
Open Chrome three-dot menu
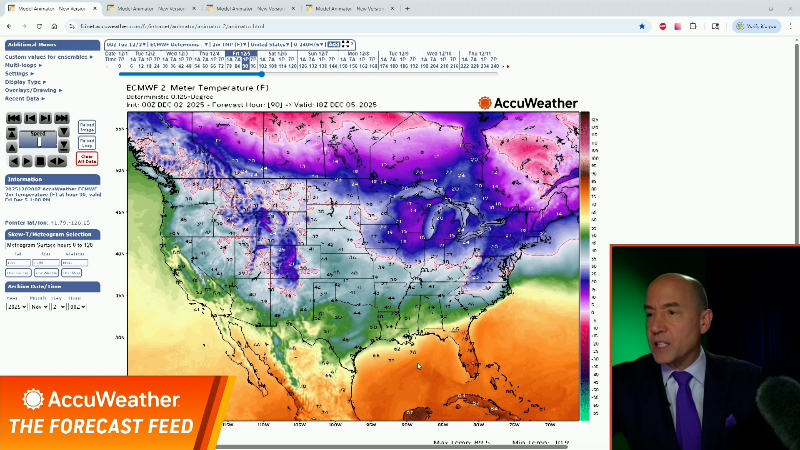(790, 26)
